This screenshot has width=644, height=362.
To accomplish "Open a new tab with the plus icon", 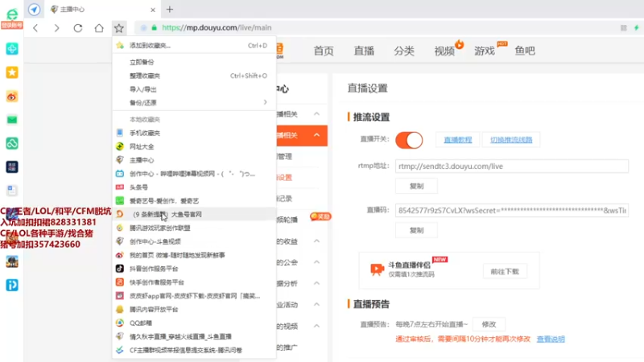I will click(x=170, y=9).
